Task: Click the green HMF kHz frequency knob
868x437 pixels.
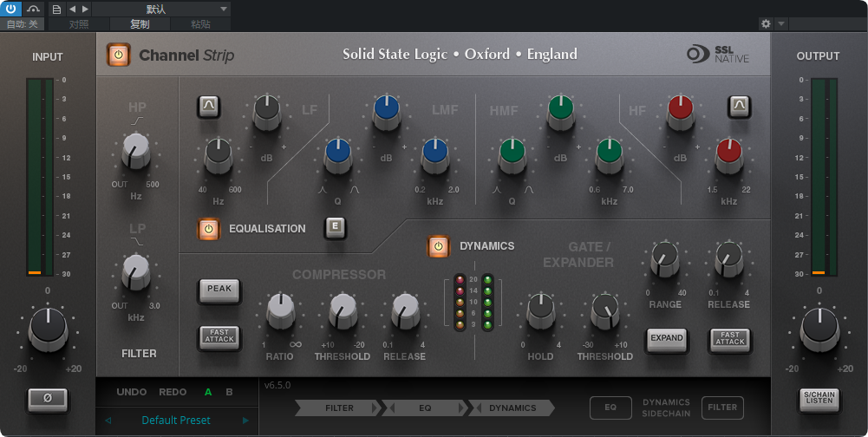Action: click(x=610, y=155)
